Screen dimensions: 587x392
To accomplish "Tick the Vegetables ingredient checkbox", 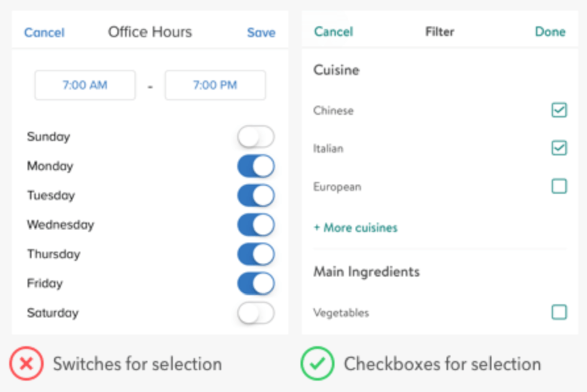I will (x=559, y=312).
